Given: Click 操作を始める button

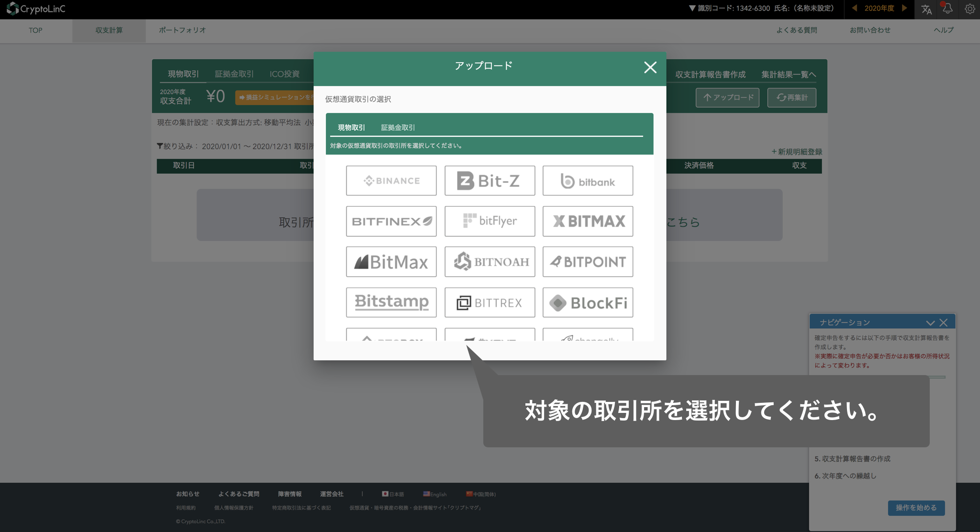Looking at the screenshot, I should (916, 508).
